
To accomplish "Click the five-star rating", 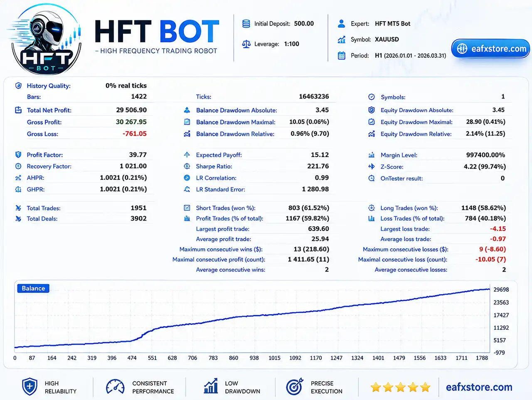I will click(x=401, y=388).
